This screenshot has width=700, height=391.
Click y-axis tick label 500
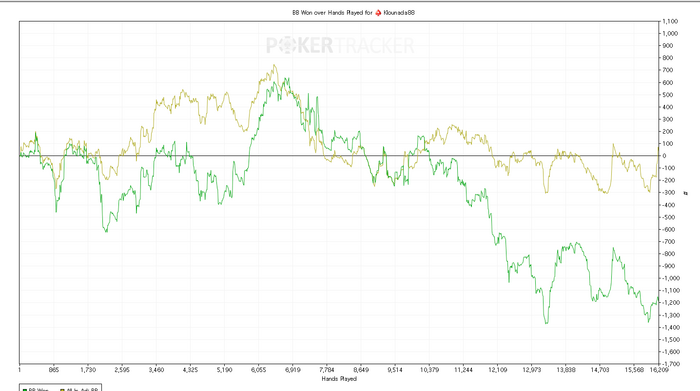[668, 95]
